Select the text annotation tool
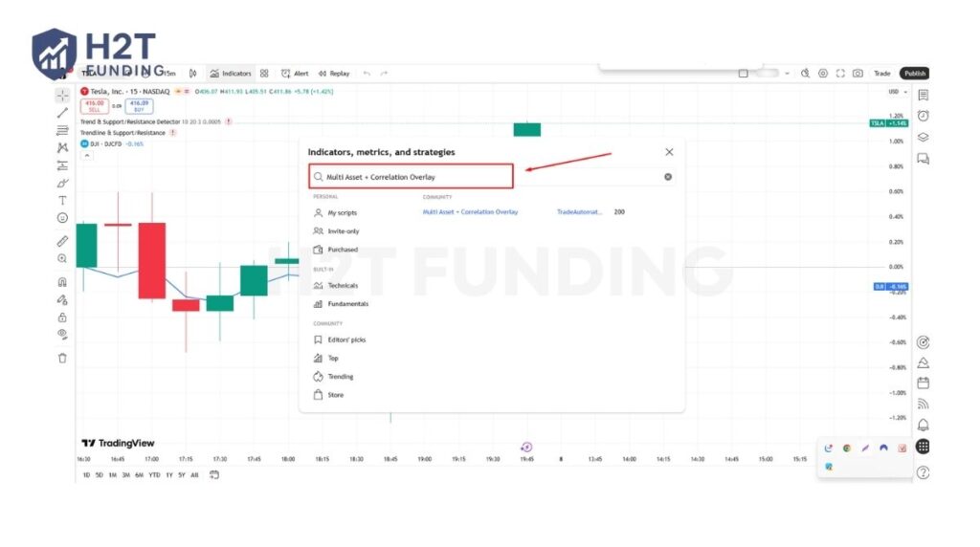This screenshot has width=980, height=547. [x=62, y=201]
